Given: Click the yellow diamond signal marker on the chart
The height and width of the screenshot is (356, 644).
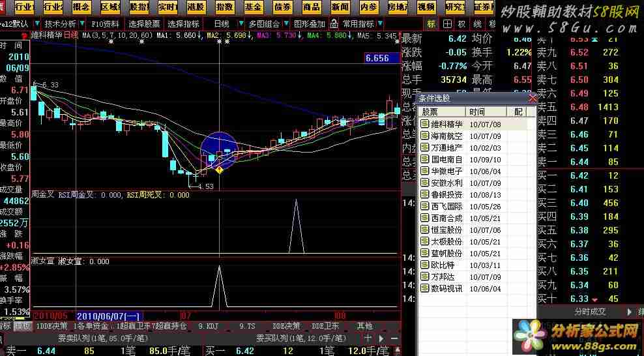Looking at the screenshot, I should coord(220,170).
